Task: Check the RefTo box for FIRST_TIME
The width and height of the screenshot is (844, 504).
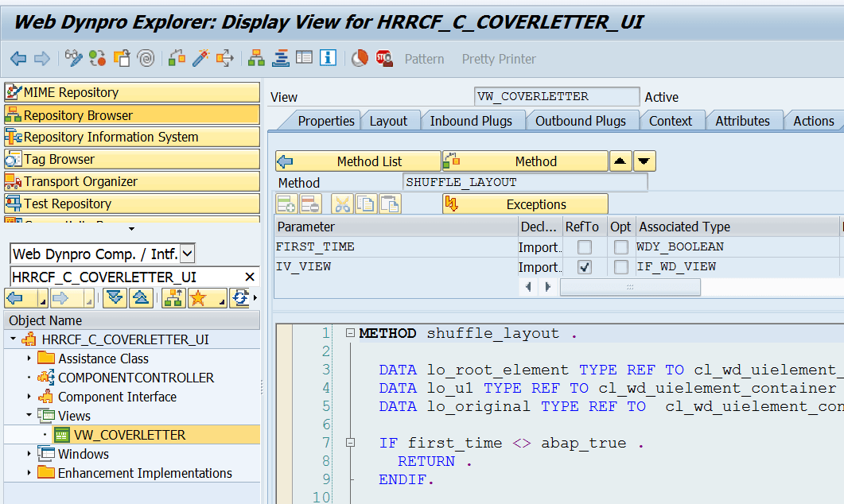Action: click(x=583, y=247)
